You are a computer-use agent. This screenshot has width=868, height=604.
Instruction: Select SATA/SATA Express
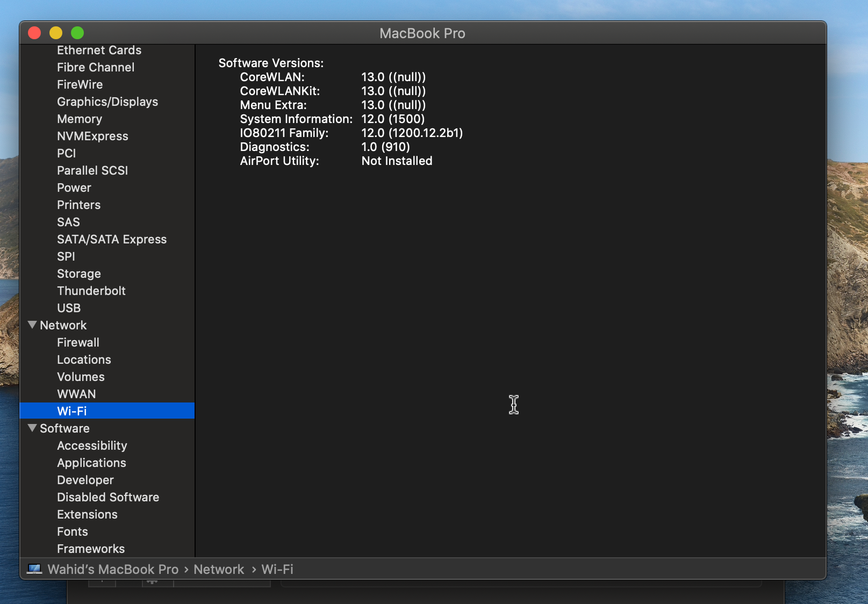[112, 239]
